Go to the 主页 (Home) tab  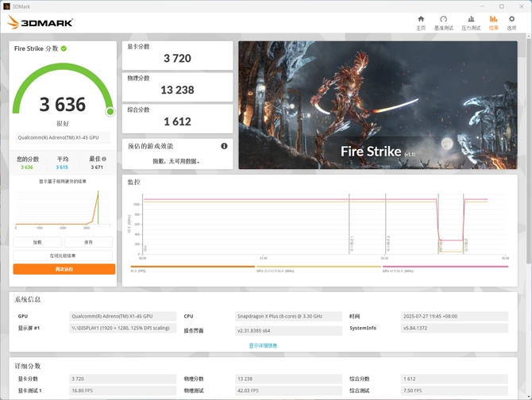click(x=421, y=23)
